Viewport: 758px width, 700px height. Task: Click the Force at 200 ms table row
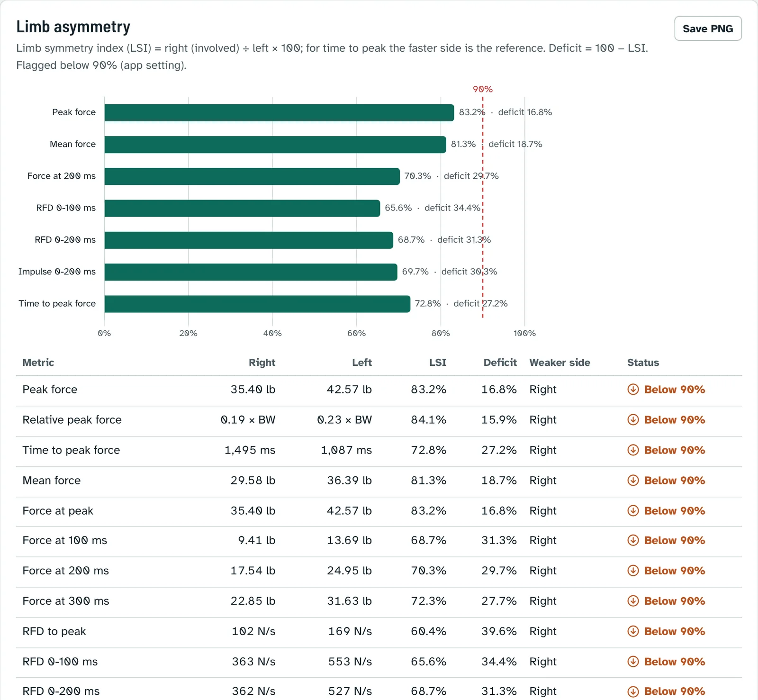click(x=379, y=571)
